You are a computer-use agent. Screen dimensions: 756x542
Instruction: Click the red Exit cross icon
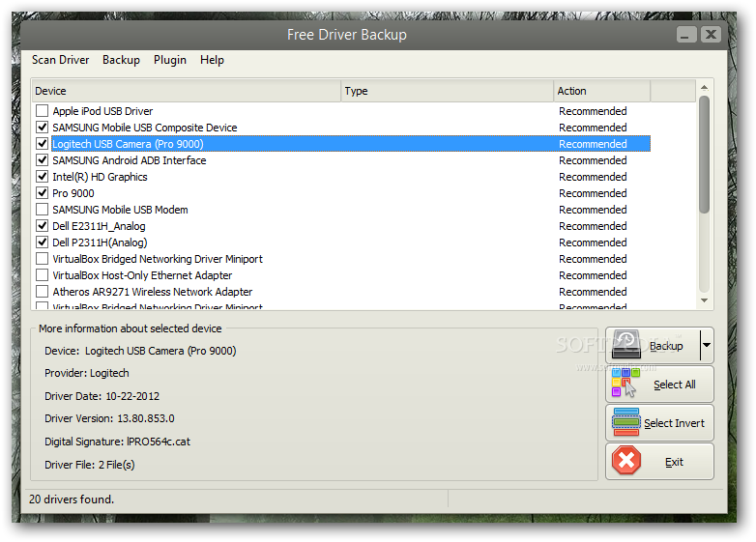click(626, 460)
